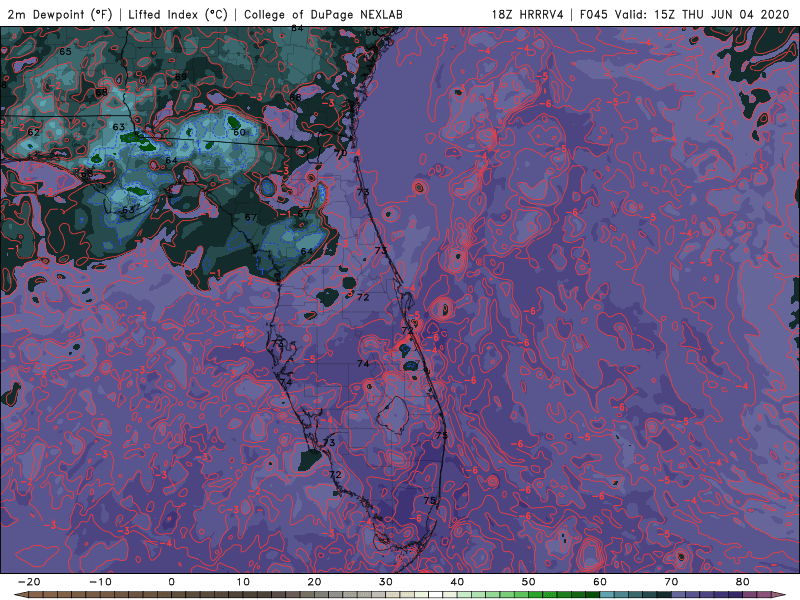Click the "60" color scale label

600,582
